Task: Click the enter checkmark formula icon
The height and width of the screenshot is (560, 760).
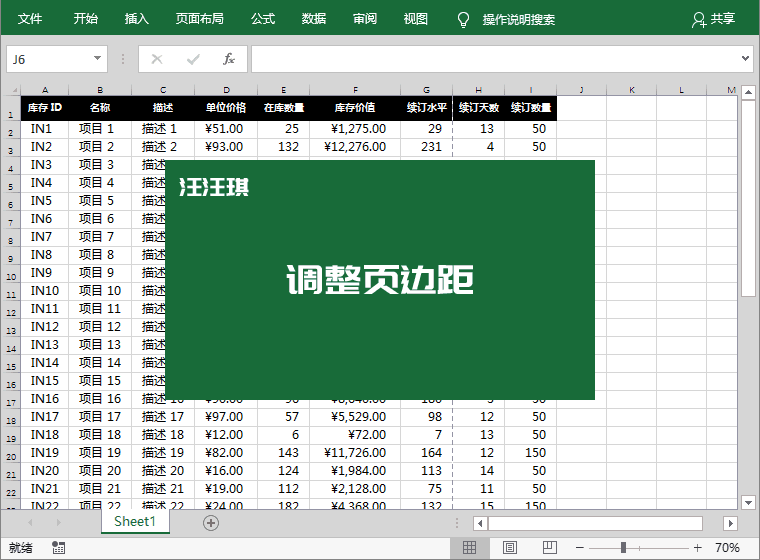Action: pos(193,59)
